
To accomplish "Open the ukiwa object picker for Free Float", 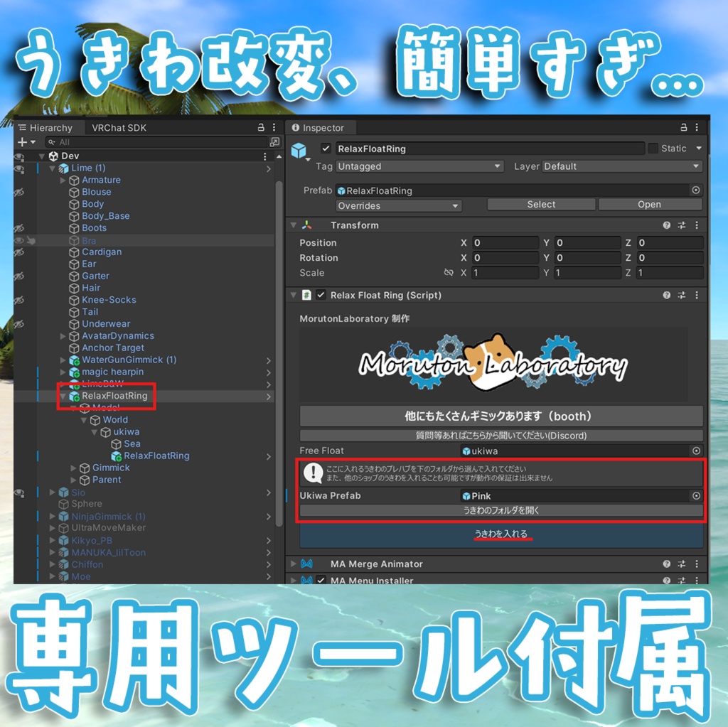I will pos(695,450).
